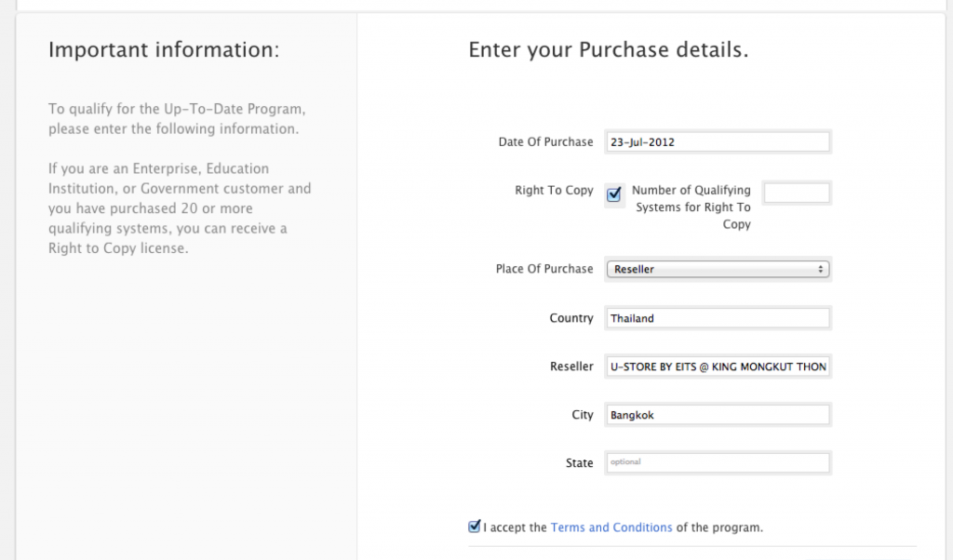This screenshot has width=953, height=560.
Task: Click the City field containing Bangkok
Action: (717, 415)
